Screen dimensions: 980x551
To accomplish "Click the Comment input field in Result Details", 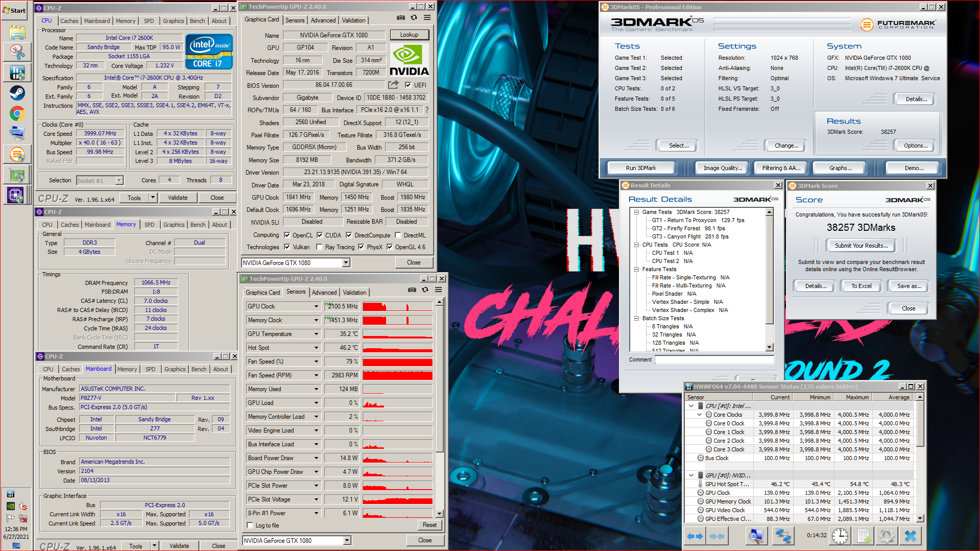I will 714,360.
